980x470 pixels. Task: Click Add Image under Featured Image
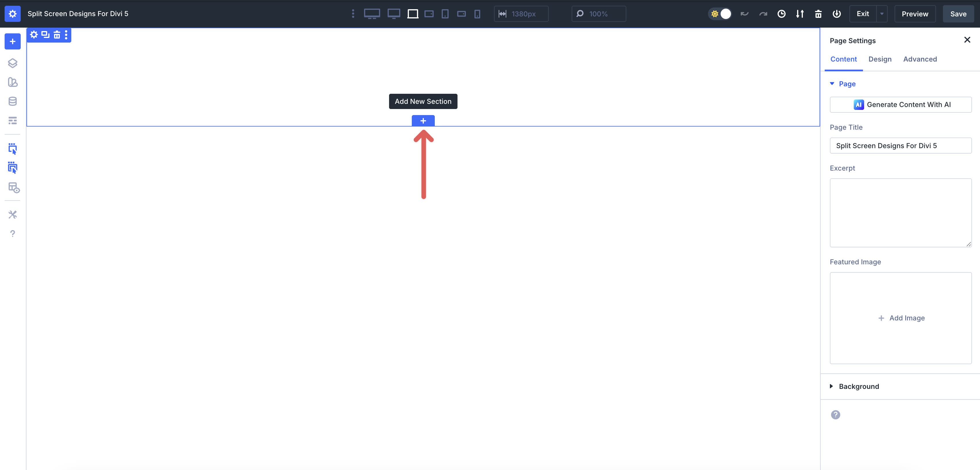pos(901,318)
